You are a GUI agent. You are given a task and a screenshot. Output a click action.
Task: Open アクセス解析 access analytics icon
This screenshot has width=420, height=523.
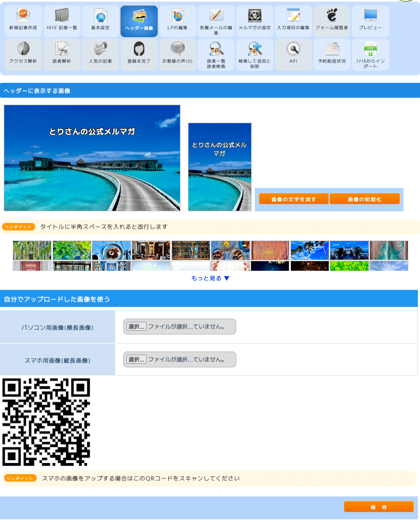pos(23,55)
